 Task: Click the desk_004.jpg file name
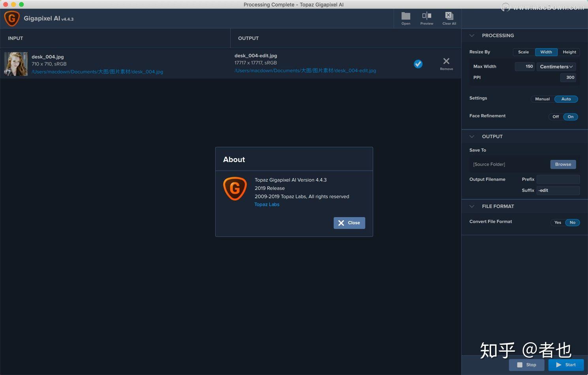48,57
